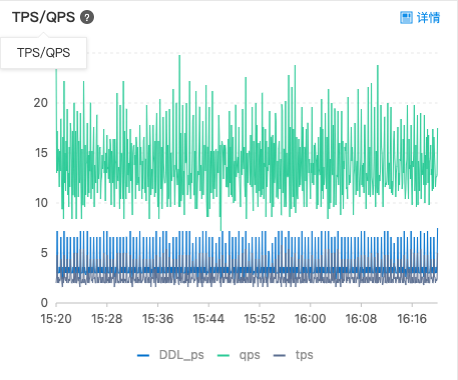The image size is (458, 380).
Task: Click the TPS/QPS tooltip popup
Action: coord(43,53)
